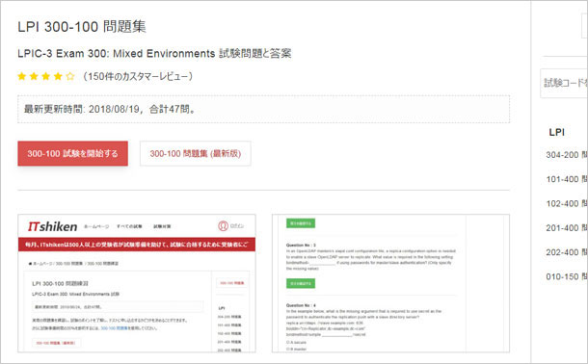Open the 202-400 sidebar link

(x=566, y=252)
